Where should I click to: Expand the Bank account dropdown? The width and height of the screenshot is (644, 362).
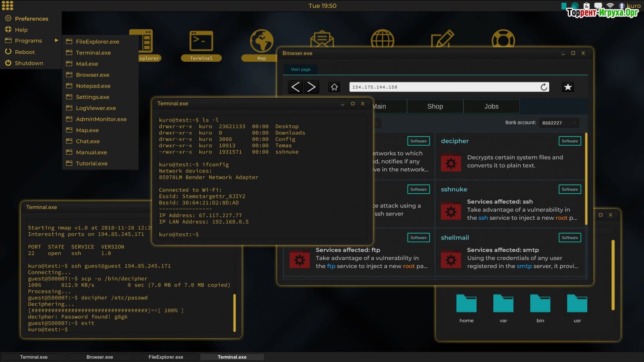(x=559, y=123)
